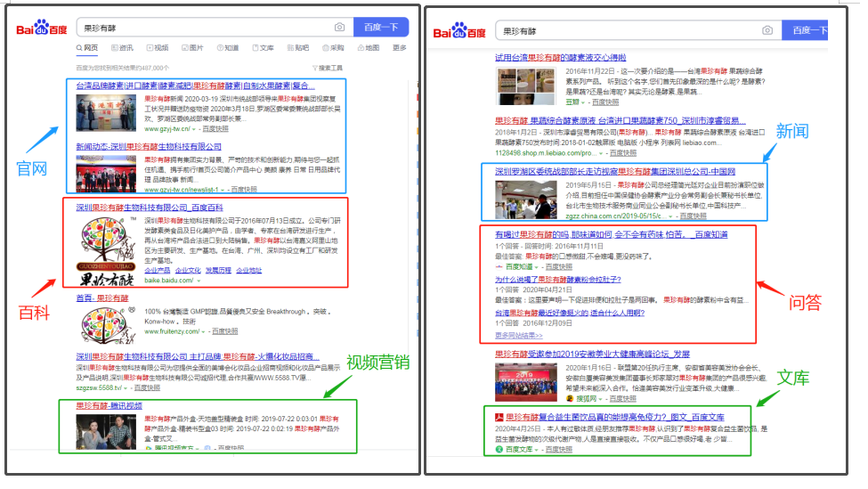This screenshot has height=489, width=868.
Task: Click masked-people thumbnail of first left result
Action: click(x=106, y=112)
